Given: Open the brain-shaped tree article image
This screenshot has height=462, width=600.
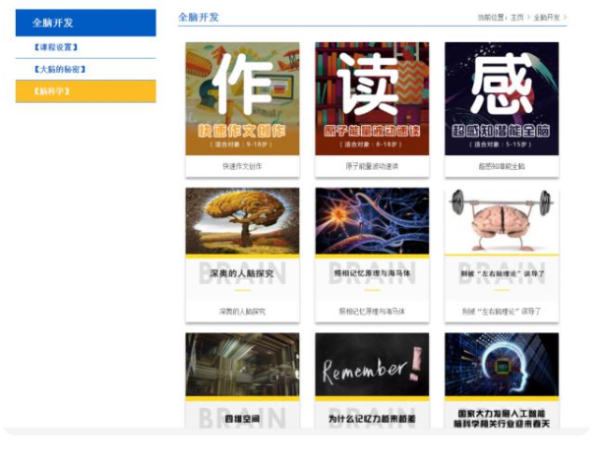Looking at the screenshot, I should pos(243,221).
